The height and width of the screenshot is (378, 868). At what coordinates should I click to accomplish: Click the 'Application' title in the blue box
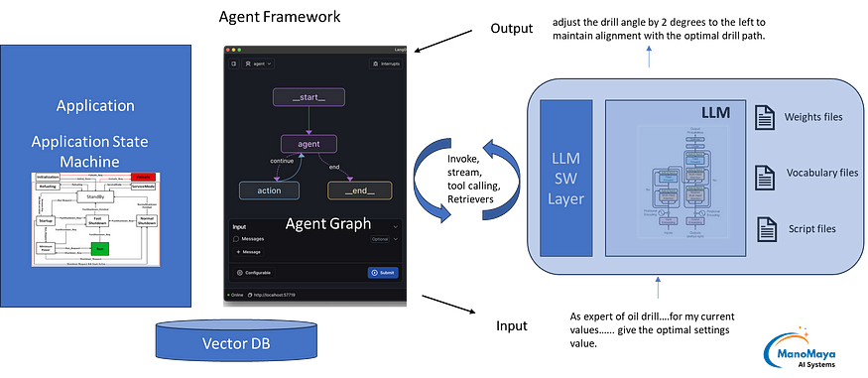click(x=95, y=106)
